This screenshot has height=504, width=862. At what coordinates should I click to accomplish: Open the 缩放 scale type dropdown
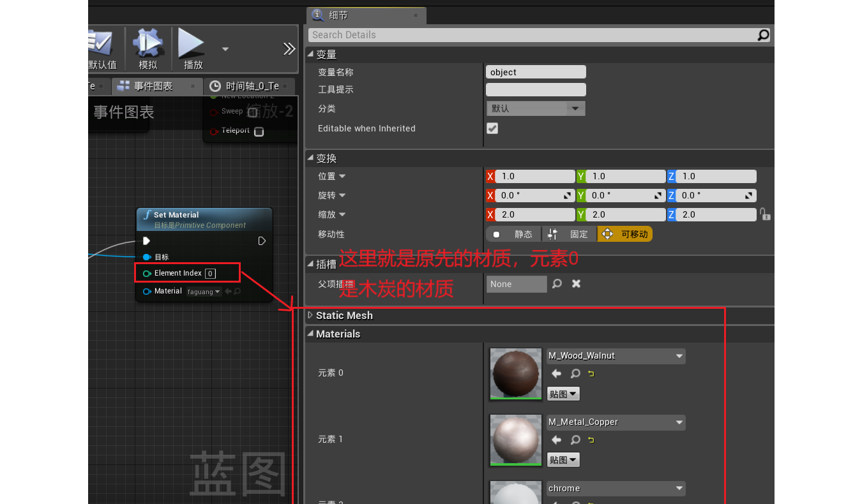342,214
